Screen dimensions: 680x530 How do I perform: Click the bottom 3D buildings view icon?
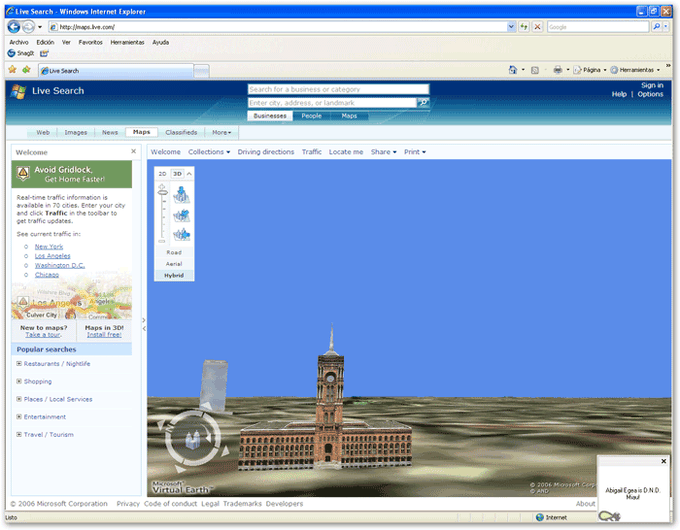tap(182, 235)
